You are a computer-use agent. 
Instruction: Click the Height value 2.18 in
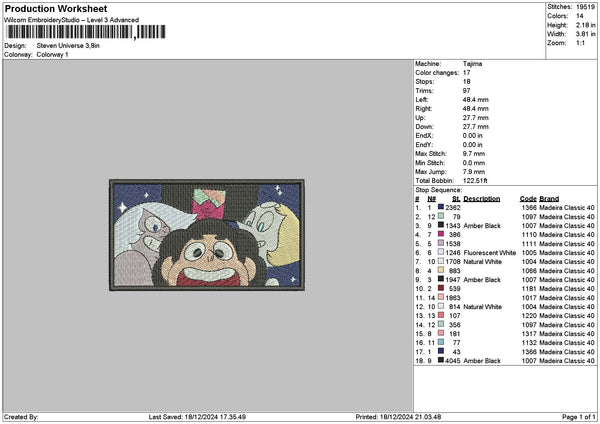585,25
